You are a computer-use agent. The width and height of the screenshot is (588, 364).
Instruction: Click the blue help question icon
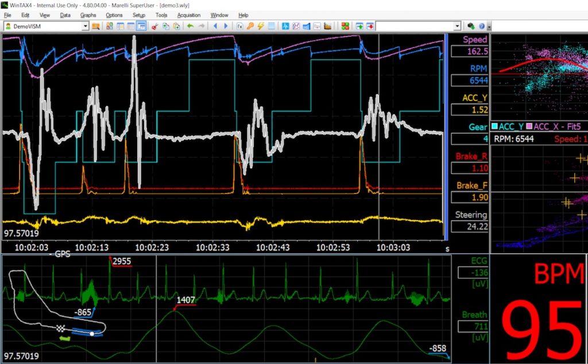pyautogui.click(x=482, y=26)
